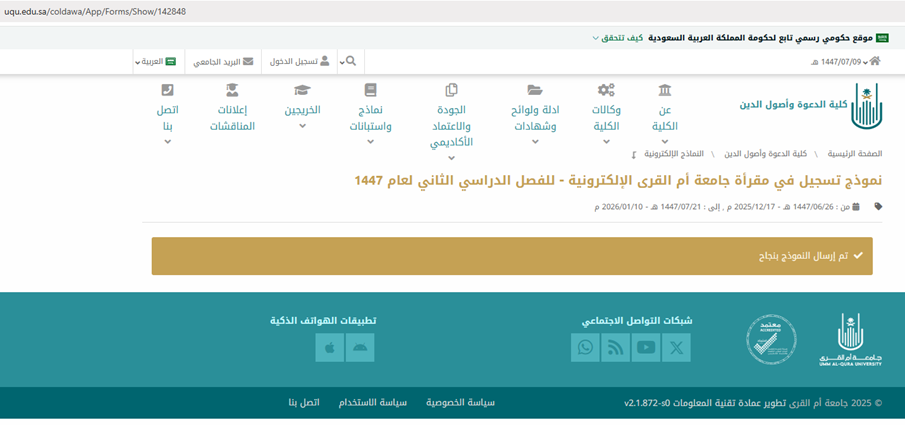The height and width of the screenshot is (425, 905).
Task: Click the form title نموذج تسجيل في مقرأة
Action: tap(619, 181)
